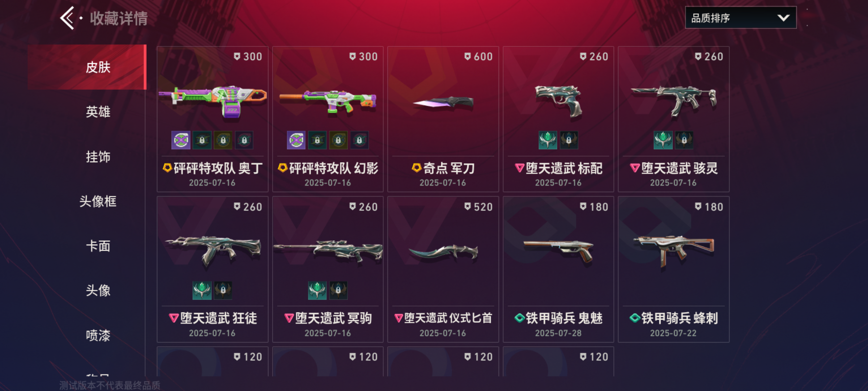Select unlocked variant icon on 砰砰特攻队 奥丁
The width and height of the screenshot is (868, 391).
pos(181,140)
